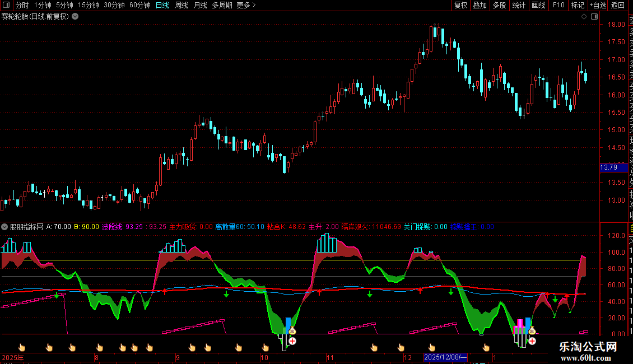This screenshot has height=364, width=633.
Task: Switch to 月线 monthly chart
Action: [200, 5]
